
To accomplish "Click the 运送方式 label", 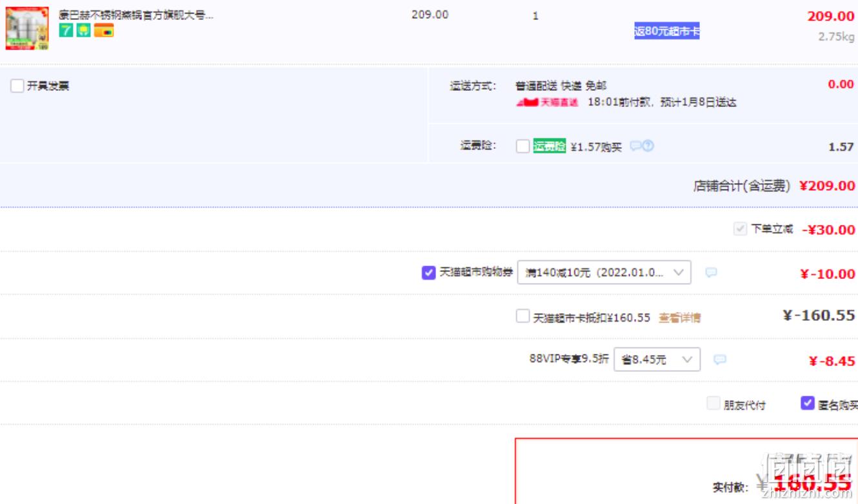I will click(x=473, y=86).
